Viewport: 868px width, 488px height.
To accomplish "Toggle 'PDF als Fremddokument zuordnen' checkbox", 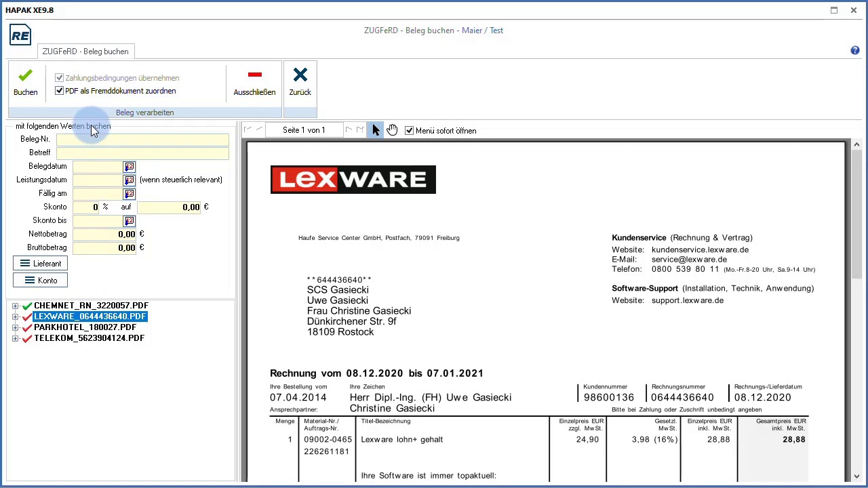I will click(x=60, y=91).
